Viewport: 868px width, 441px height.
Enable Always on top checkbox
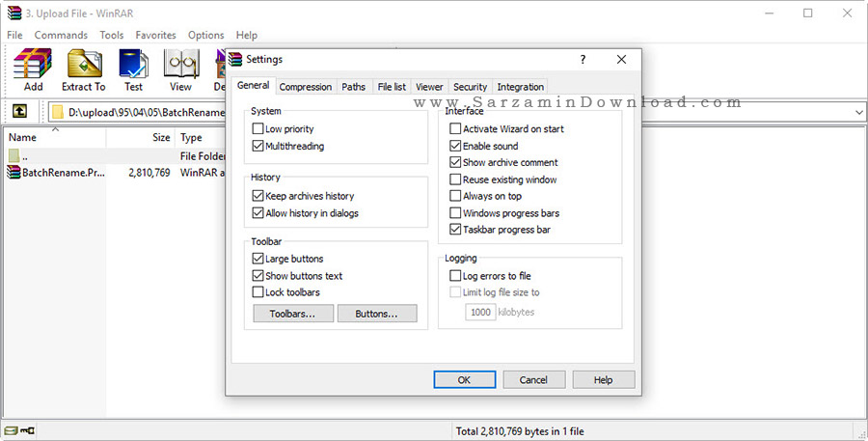click(x=455, y=196)
